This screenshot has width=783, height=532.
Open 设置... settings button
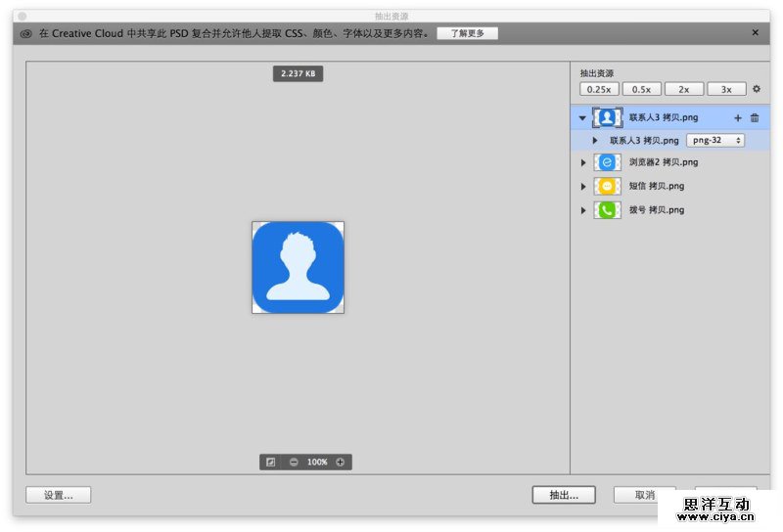coord(59,495)
